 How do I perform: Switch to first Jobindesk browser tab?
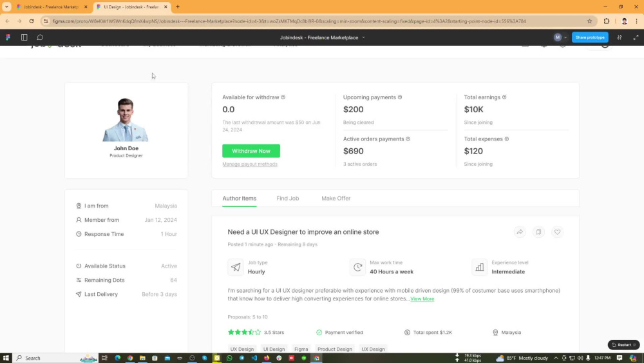pyautogui.click(x=52, y=7)
